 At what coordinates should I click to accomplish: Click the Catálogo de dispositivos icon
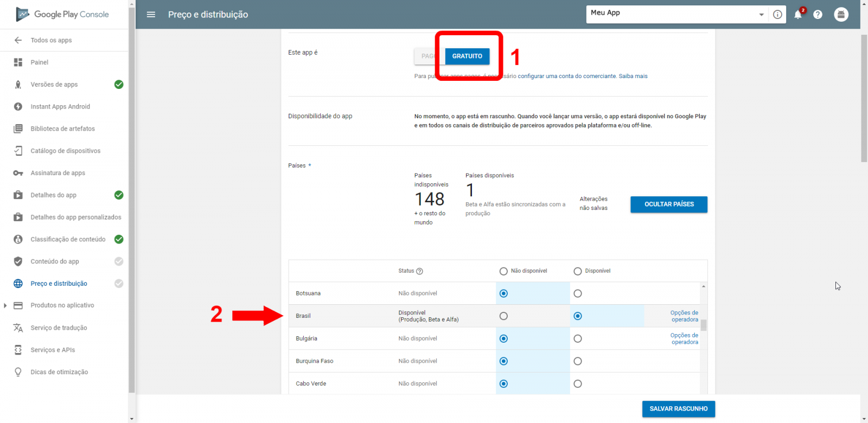[18, 151]
